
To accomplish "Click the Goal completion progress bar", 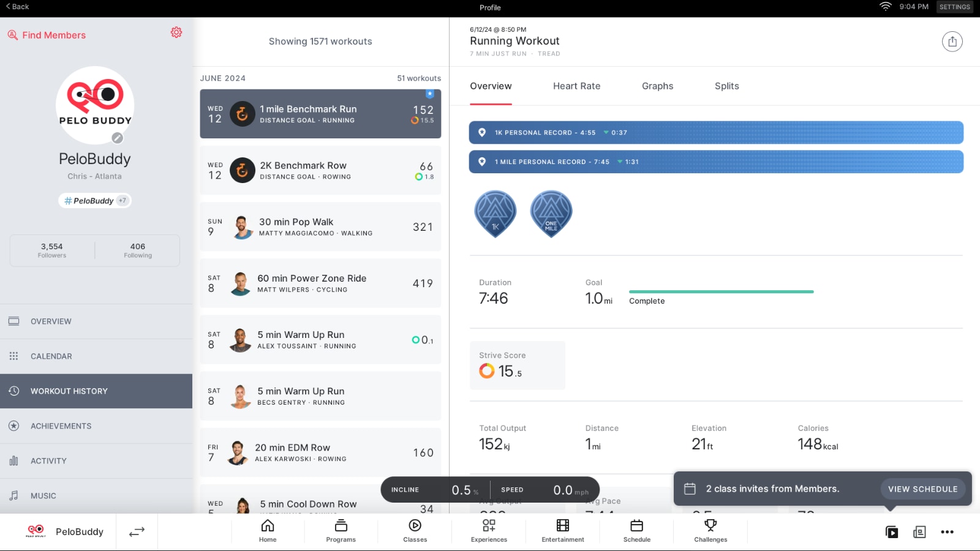I will click(722, 292).
